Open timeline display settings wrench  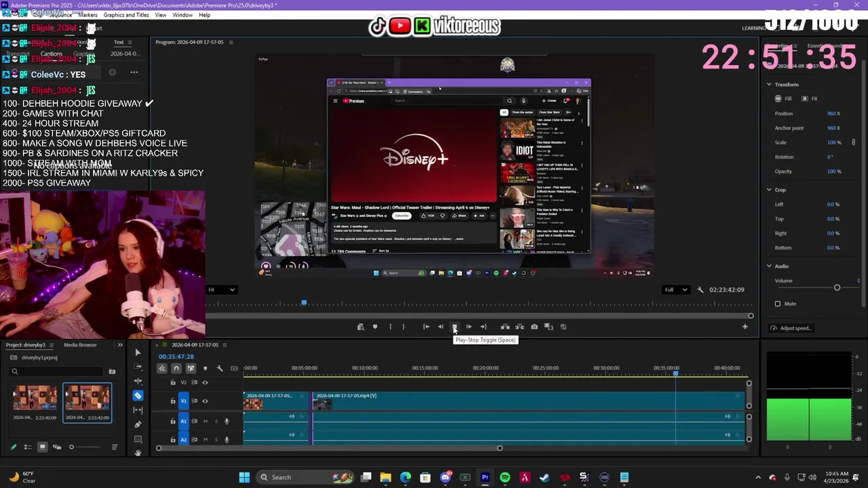(220, 368)
